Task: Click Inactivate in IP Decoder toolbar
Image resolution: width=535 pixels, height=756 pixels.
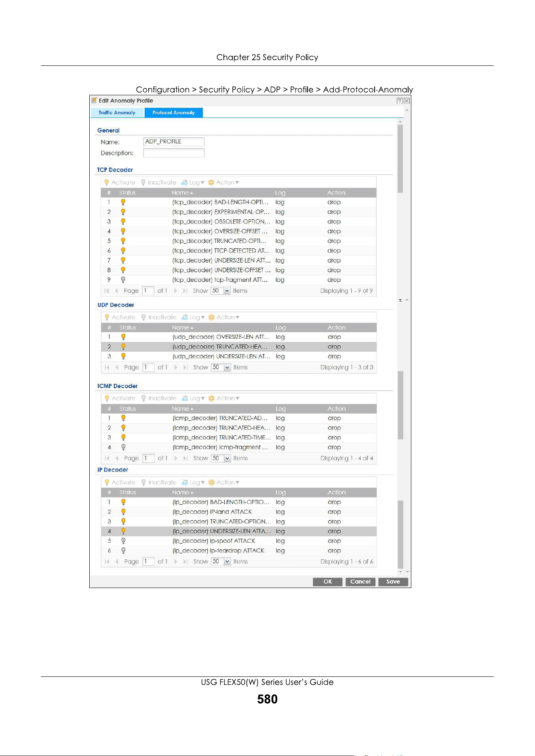Action: [159, 482]
